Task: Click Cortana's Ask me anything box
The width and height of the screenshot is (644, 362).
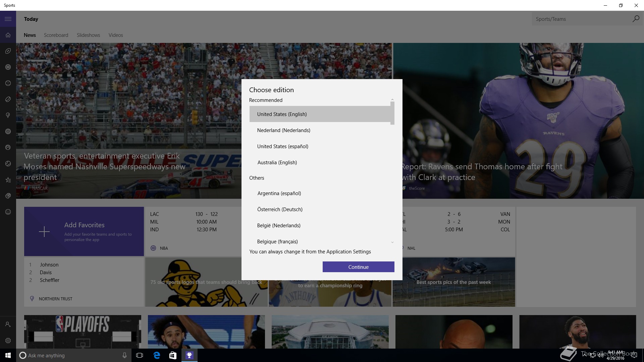Action: pos(73,355)
